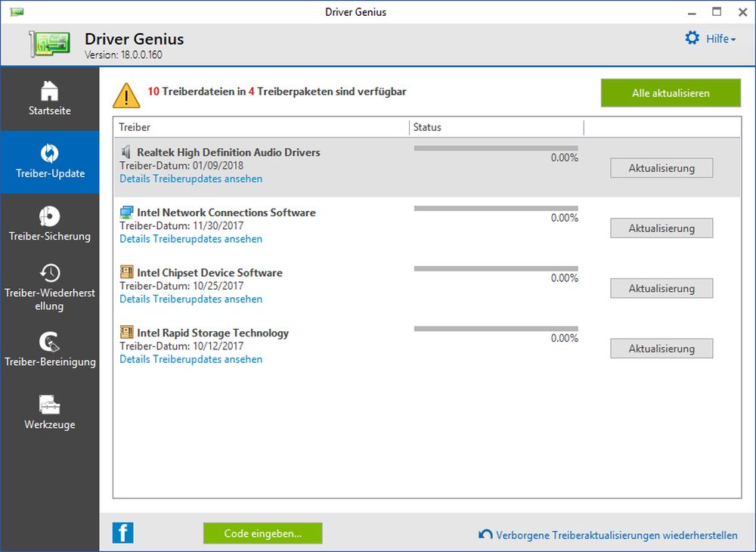Open Details Treiberupdates ansehen for Intel Rapid Storage
Screen dimensions: 756x552
pyautogui.click(x=191, y=359)
